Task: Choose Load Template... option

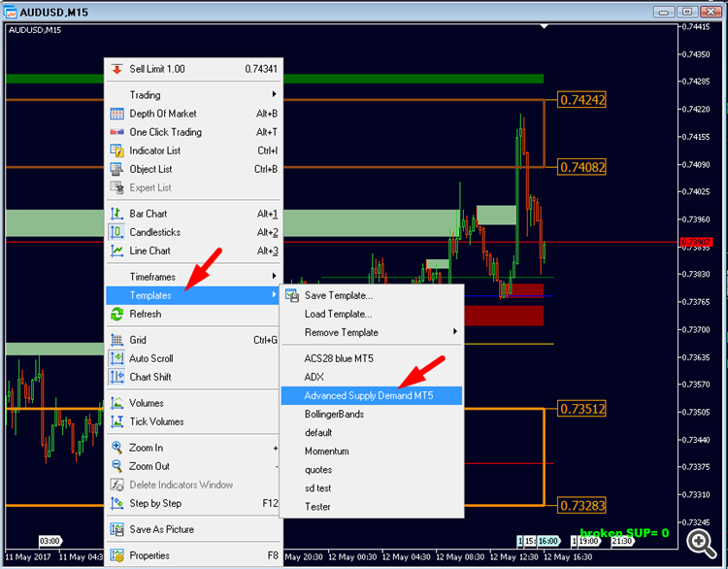Action: tap(372, 314)
